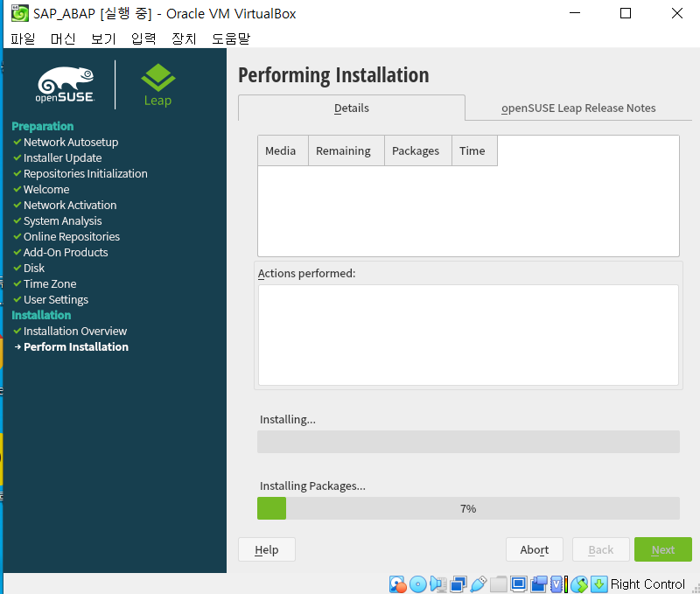The width and height of the screenshot is (700, 594).
Task: Click the green Next button
Action: [663, 549]
